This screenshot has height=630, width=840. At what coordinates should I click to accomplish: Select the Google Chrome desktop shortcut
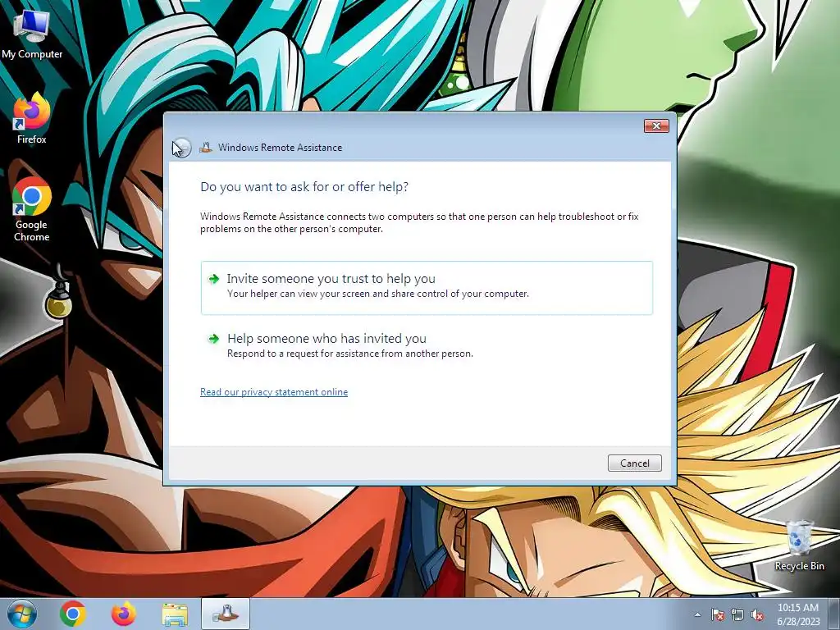[32, 210]
